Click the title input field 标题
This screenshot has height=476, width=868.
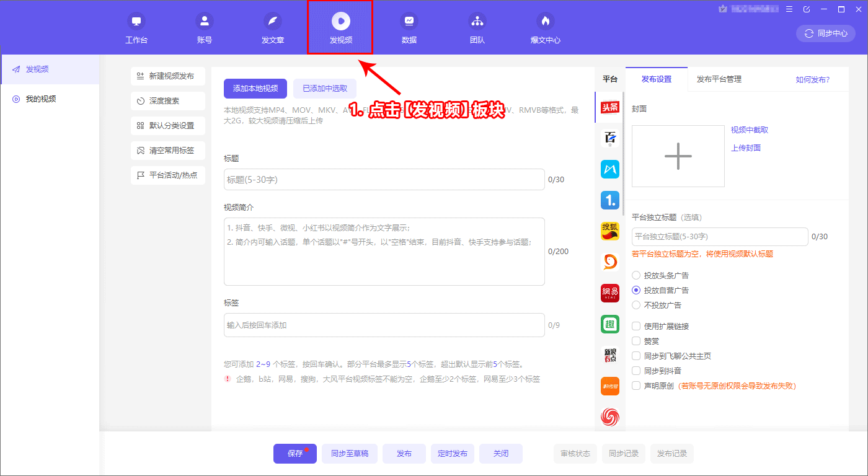click(384, 179)
